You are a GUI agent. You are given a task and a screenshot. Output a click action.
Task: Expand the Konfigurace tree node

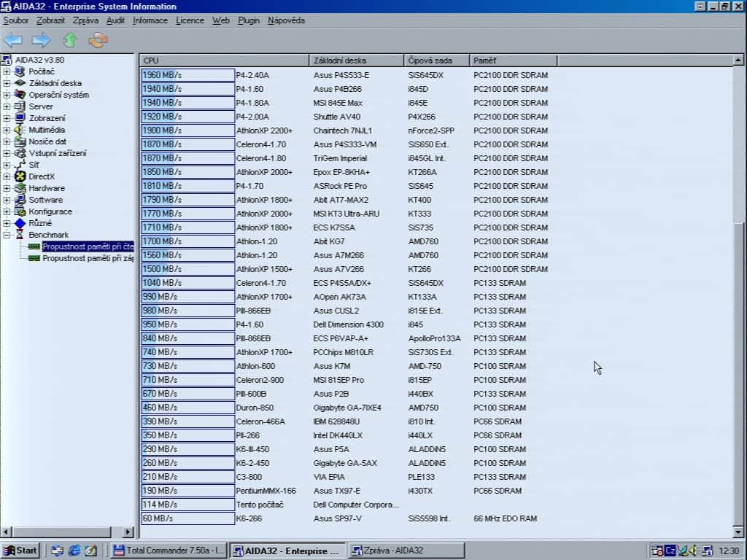[x=7, y=211]
